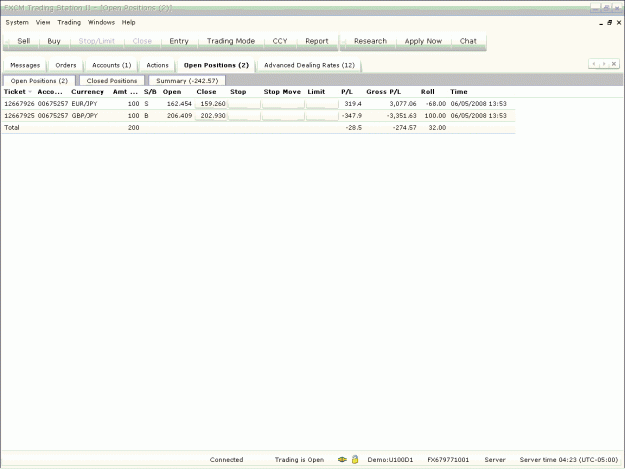Click the Buy toolbar button

coord(54,41)
